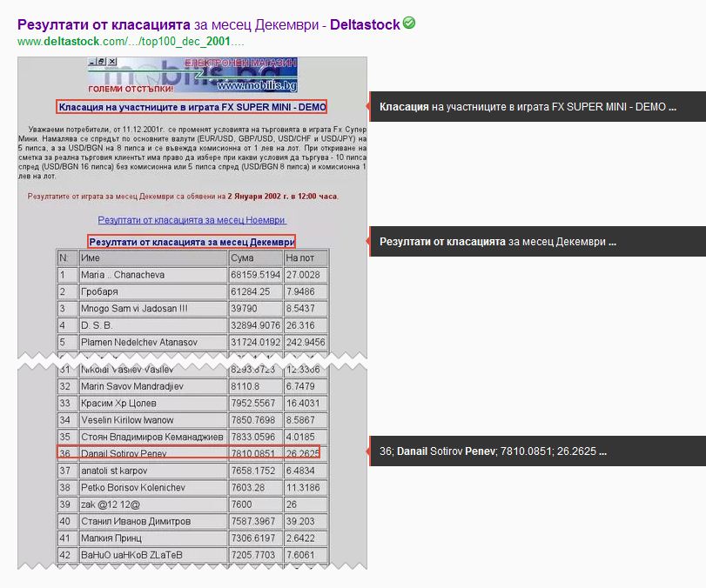Click the value '26.316' in row 4

pos(300,325)
